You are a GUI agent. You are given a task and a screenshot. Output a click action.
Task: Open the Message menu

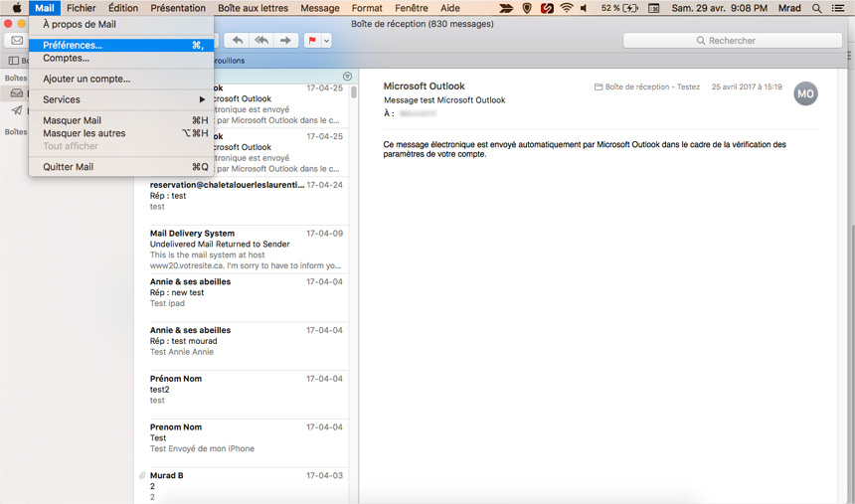319,8
